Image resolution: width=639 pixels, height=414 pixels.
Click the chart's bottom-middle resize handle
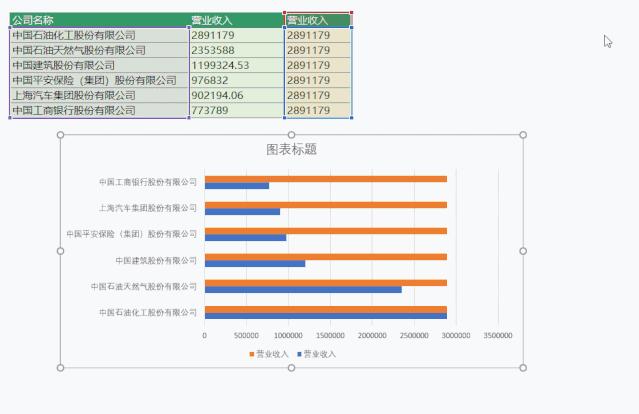pos(291,368)
